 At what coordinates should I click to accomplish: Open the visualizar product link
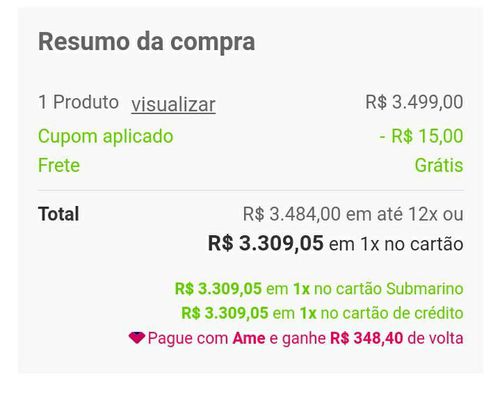click(173, 105)
